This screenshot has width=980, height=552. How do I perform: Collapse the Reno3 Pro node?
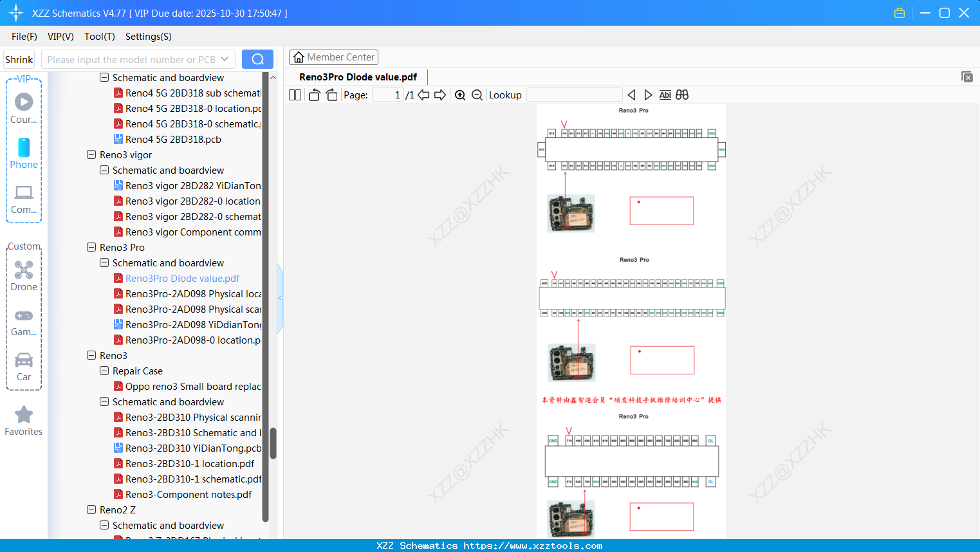pyautogui.click(x=91, y=247)
